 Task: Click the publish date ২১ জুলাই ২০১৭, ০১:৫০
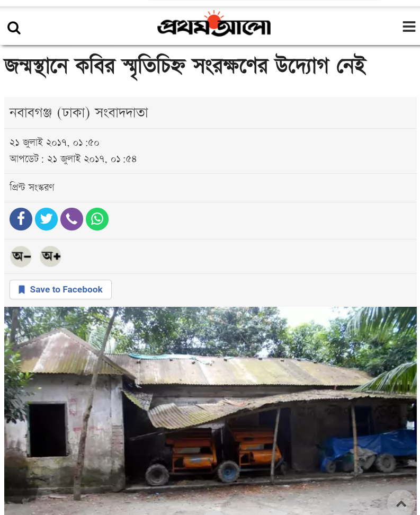[54, 143]
